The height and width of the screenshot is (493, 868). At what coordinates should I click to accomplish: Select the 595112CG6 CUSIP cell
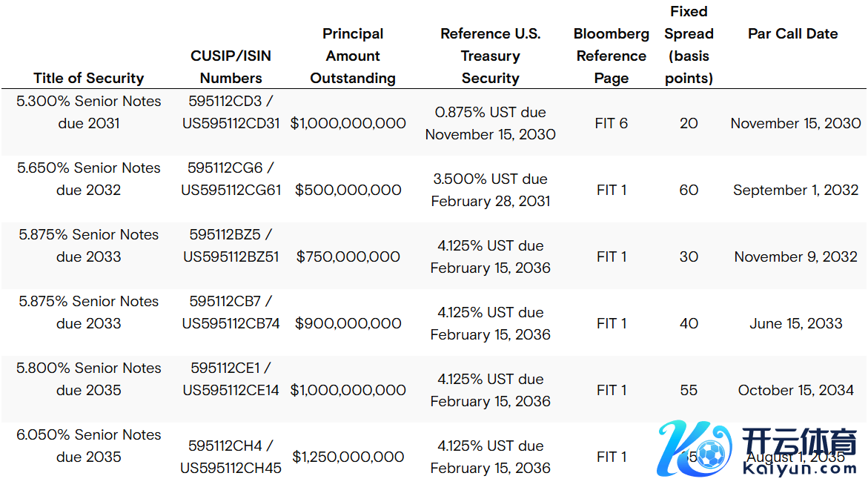click(231, 179)
